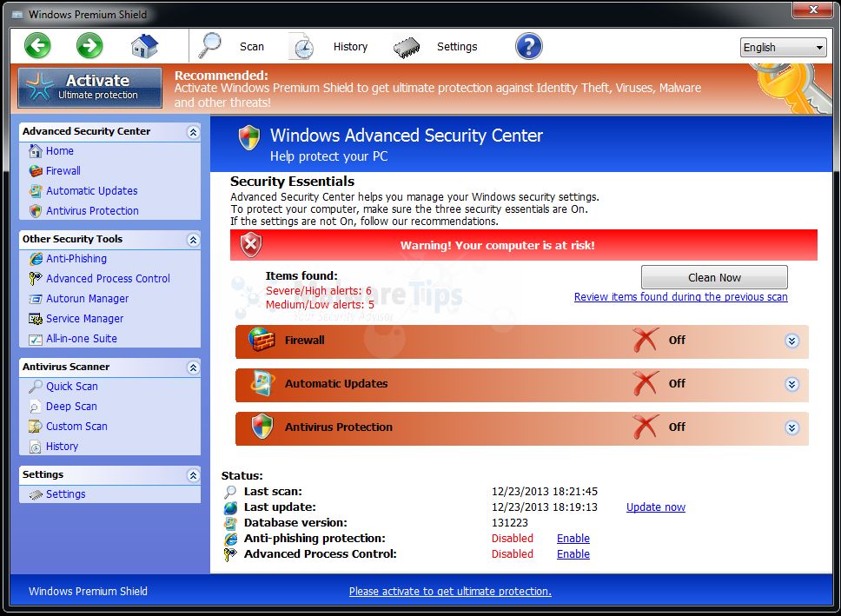Open Automatic Updates from the sidebar
This screenshot has width=841, height=616.
click(92, 190)
